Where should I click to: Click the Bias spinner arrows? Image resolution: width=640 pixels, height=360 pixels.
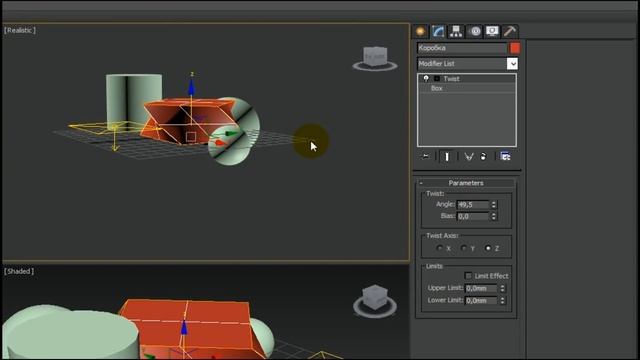pos(494,216)
